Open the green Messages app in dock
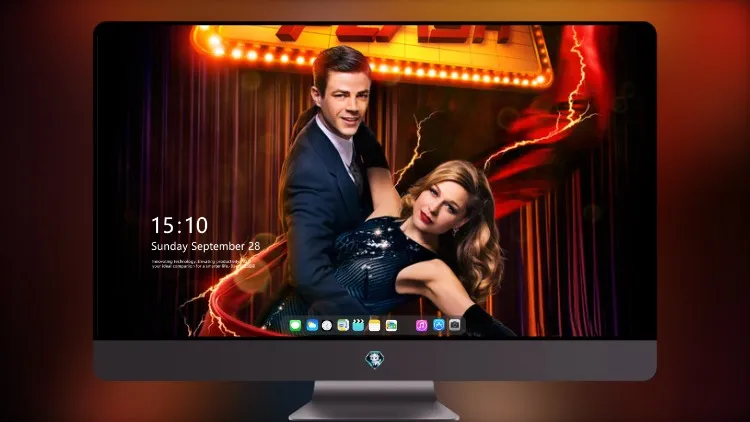Image resolution: width=750 pixels, height=422 pixels. tap(296, 325)
